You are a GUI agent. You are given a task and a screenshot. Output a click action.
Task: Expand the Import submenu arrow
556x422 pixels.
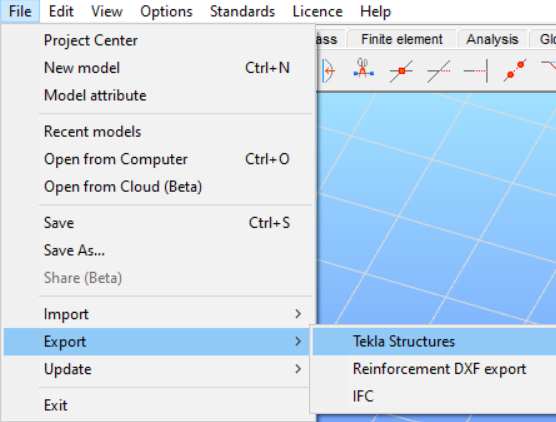(298, 313)
